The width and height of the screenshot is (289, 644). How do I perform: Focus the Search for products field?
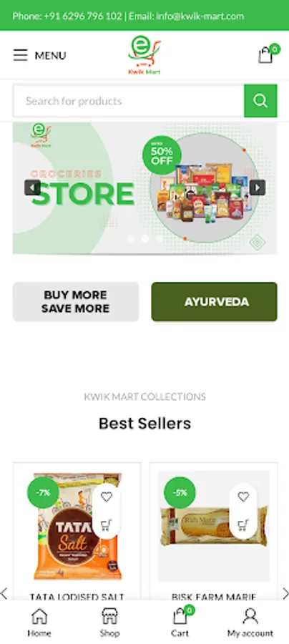click(x=129, y=101)
